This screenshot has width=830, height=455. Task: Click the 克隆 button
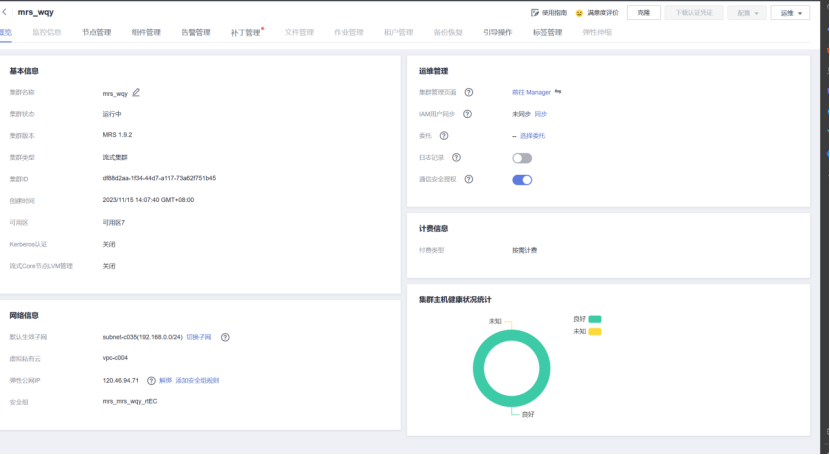coord(644,13)
